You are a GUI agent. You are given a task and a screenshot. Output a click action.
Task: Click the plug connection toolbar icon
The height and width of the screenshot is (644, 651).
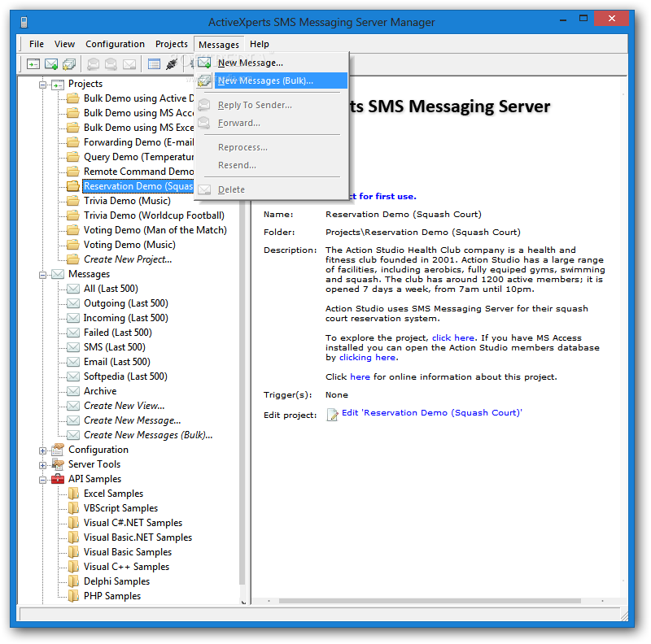click(x=172, y=64)
